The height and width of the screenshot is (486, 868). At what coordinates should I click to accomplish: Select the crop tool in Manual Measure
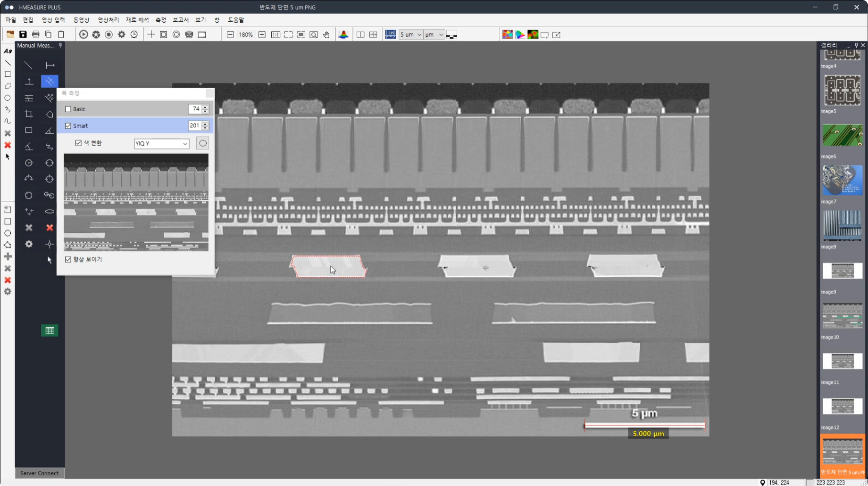pos(29,114)
